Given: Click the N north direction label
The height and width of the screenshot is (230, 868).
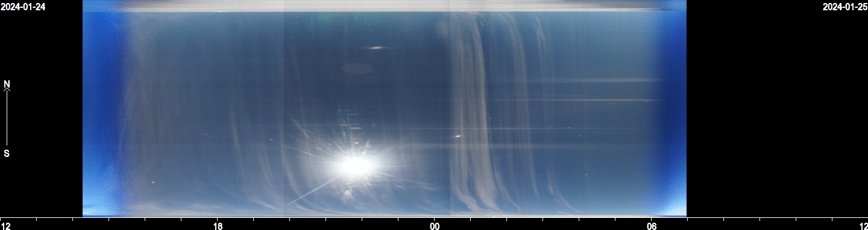Looking at the screenshot, I should (x=7, y=84).
